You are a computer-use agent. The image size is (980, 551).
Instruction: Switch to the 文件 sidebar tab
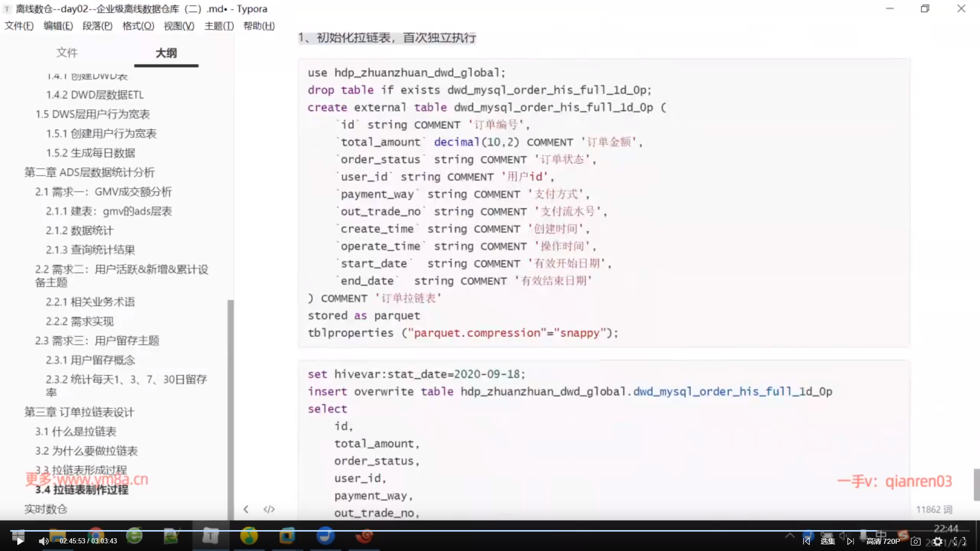[x=67, y=53]
